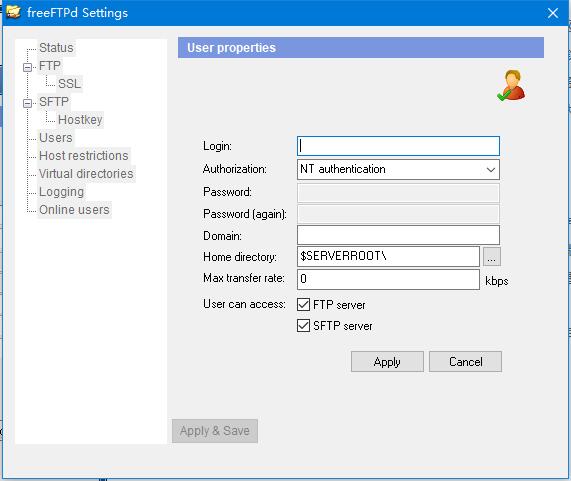Image resolution: width=571 pixels, height=481 pixels.
Task: Click the Home directory field containing $SERVERROOT\
Action: pos(388,257)
